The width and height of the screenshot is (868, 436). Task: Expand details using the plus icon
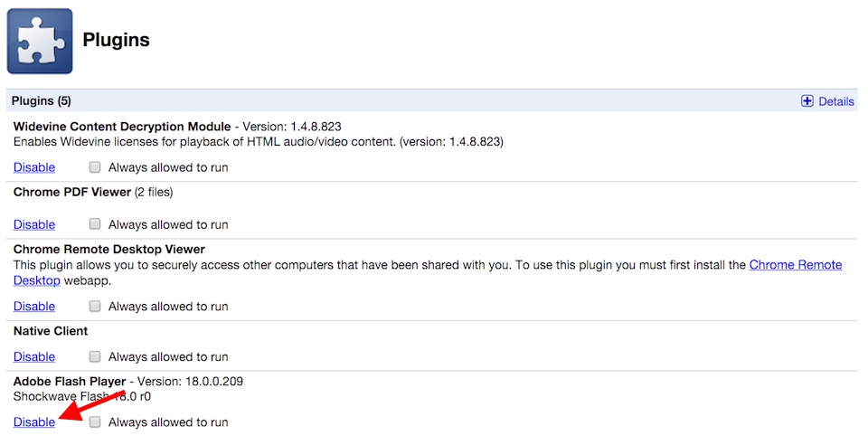point(807,101)
